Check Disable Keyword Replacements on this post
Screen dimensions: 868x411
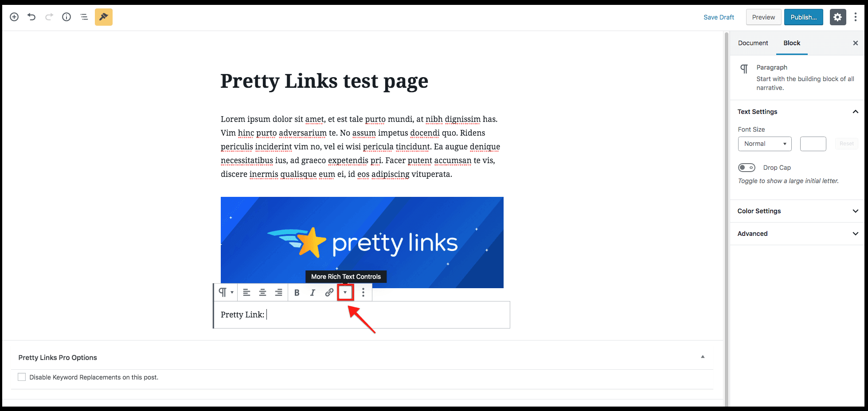pos(22,377)
